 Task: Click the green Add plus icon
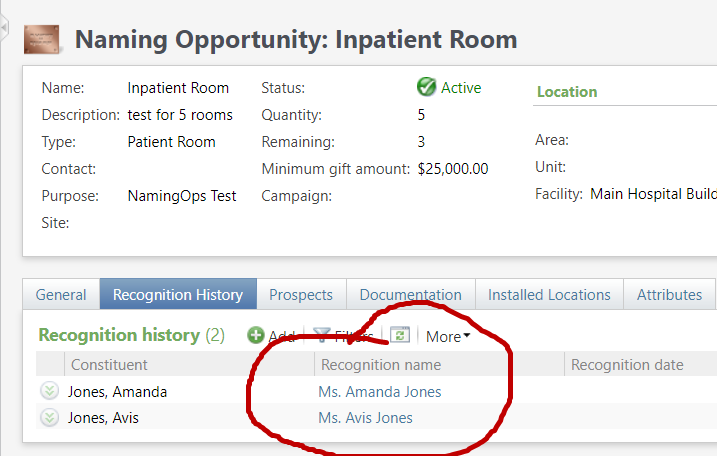coord(256,336)
